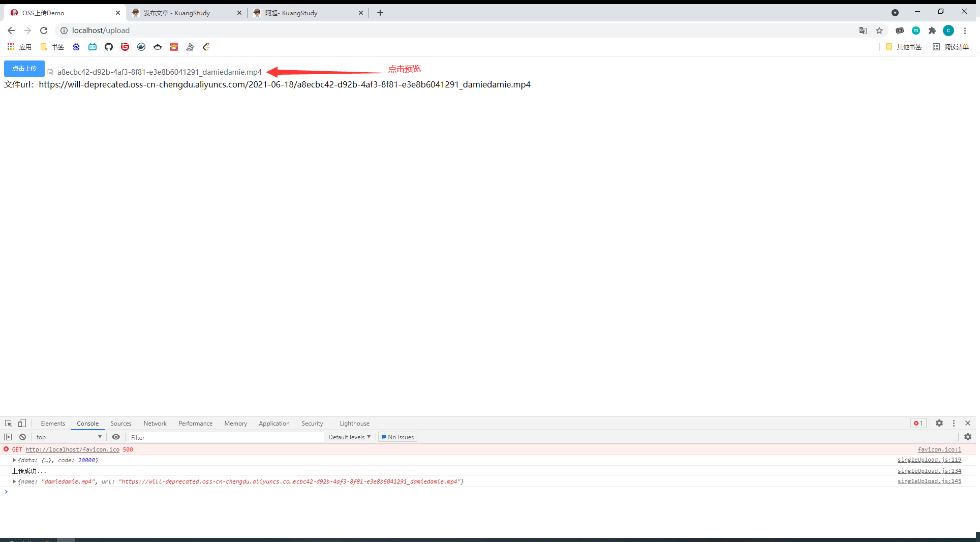Click the console prompt input line
980x542 pixels.
tap(488, 492)
